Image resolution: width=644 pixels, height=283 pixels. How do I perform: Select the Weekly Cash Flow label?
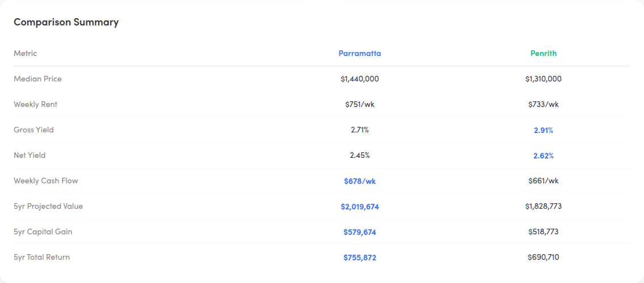click(x=45, y=181)
